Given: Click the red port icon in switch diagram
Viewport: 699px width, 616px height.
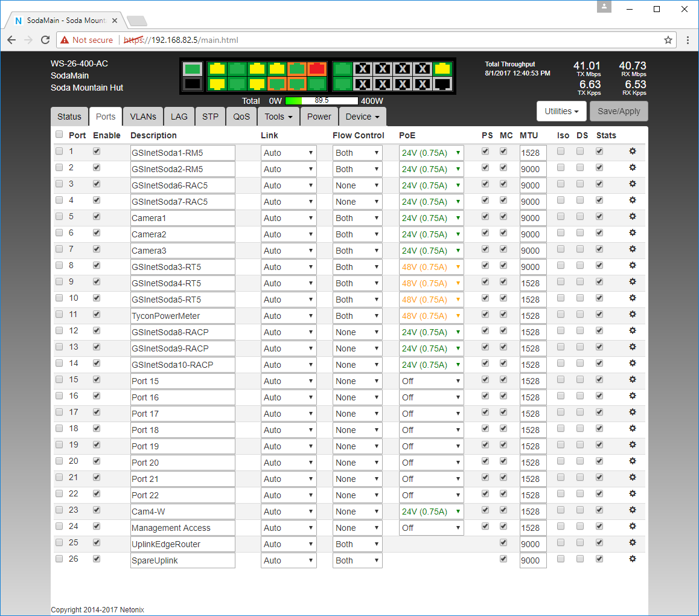Looking at the screenshot, I should point(317,68).
